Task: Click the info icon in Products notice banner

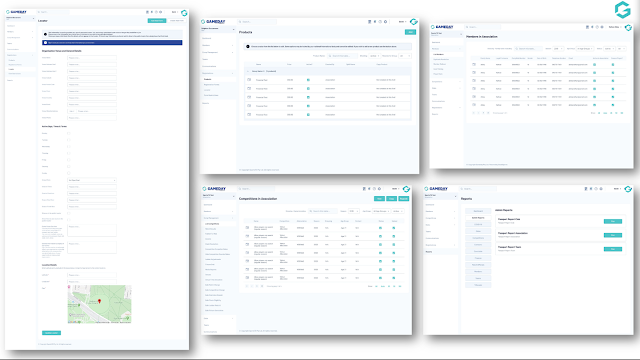Action: point(247,47)
